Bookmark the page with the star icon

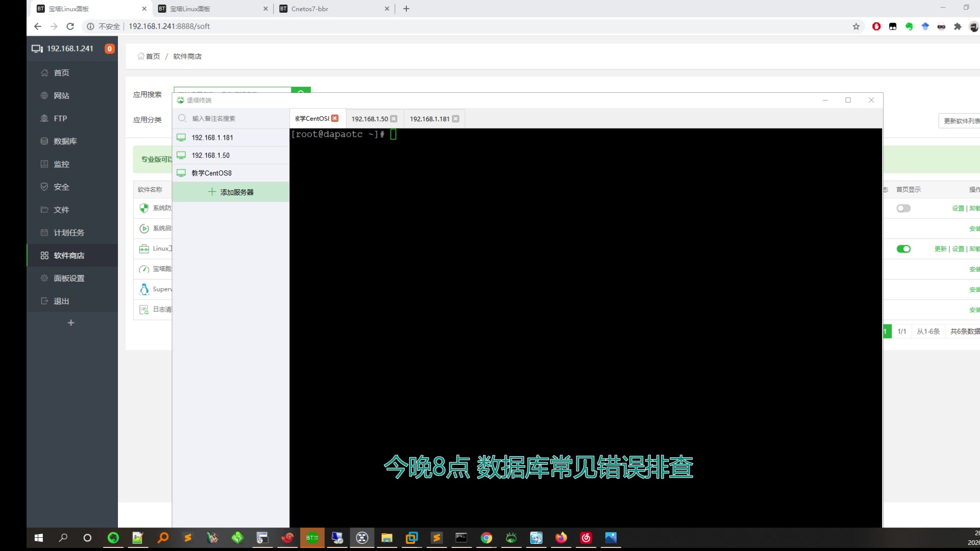point(856,27)
